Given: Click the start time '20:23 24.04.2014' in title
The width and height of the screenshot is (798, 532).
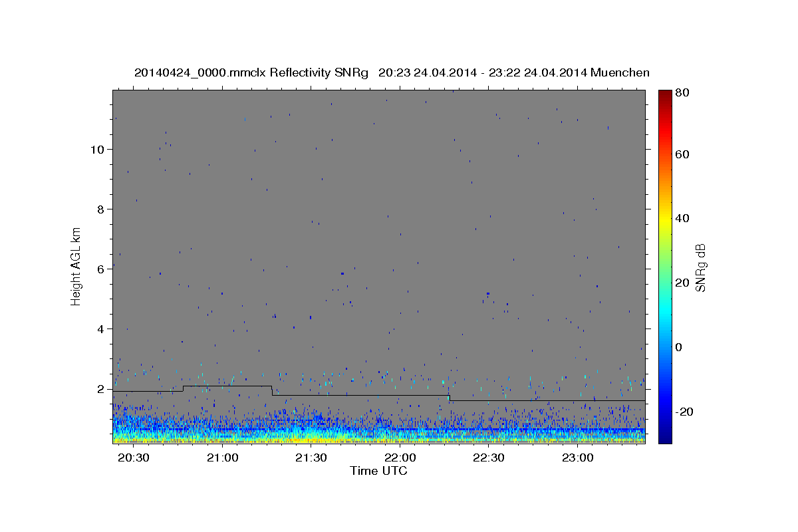Looking at the screenshot, I should 428,72.
